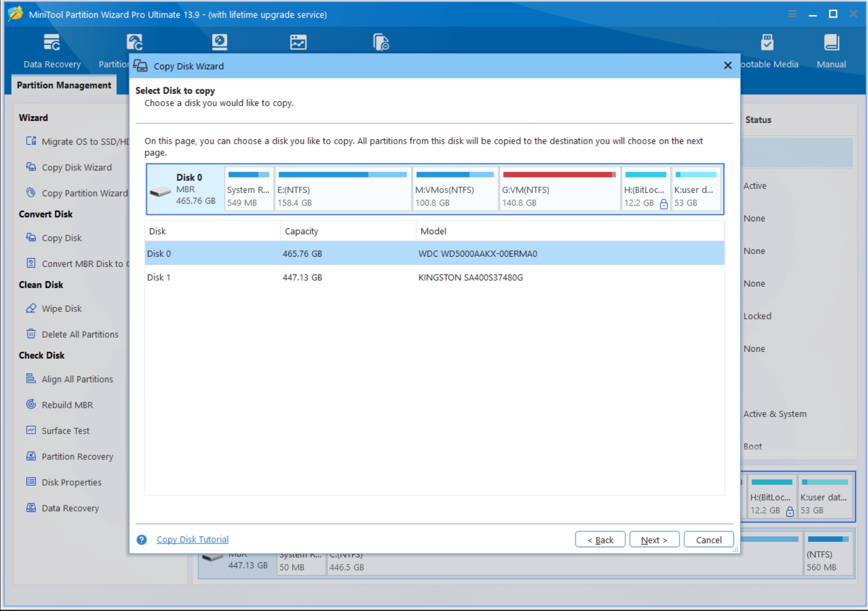Open Data Recovery toolbar icon

[x=52, y=42]
